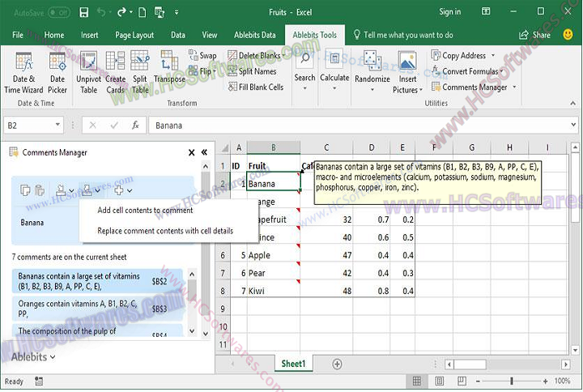Collapse Comments Manager pane with double chevron
Screen dimensions: 583x392
tap(204, 152)
